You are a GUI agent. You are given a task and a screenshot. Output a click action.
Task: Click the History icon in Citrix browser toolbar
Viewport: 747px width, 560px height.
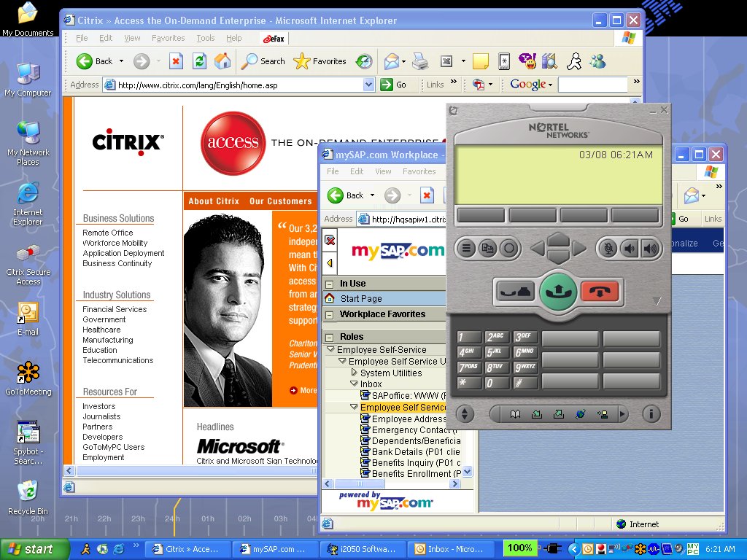pyautogui.click(x=365, y=61)
